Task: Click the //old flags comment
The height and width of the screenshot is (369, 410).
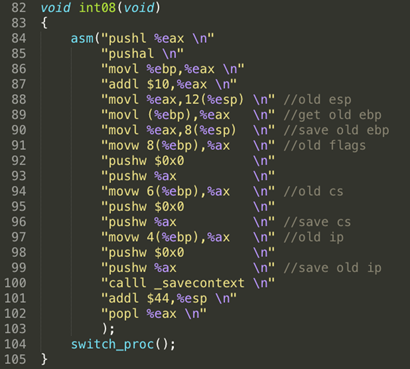Action: 325,146
